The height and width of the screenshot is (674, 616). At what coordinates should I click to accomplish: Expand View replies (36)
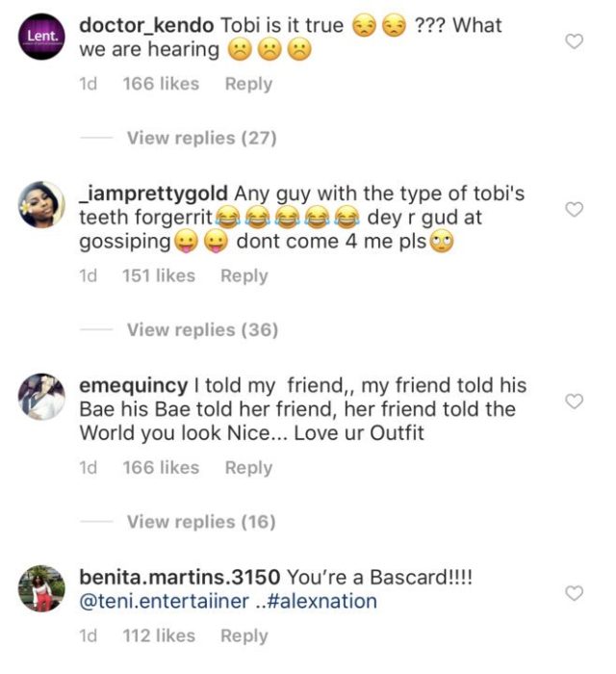point(202,329)
